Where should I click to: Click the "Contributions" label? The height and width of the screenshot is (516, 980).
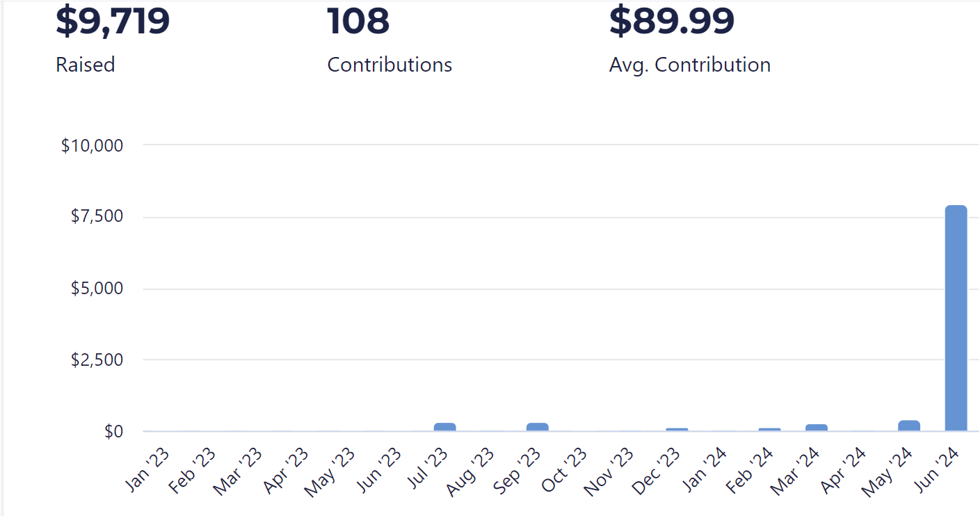click(x=389, y=65)
